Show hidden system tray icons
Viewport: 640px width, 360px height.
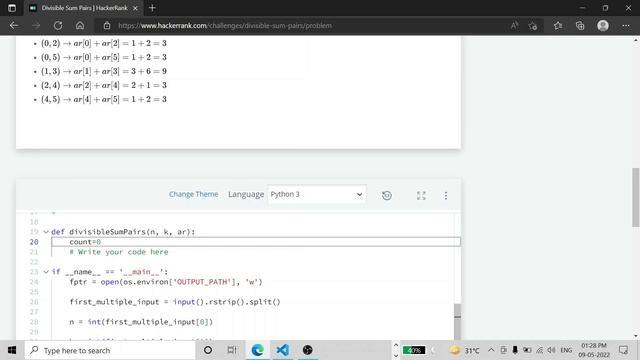click(491, 350)
